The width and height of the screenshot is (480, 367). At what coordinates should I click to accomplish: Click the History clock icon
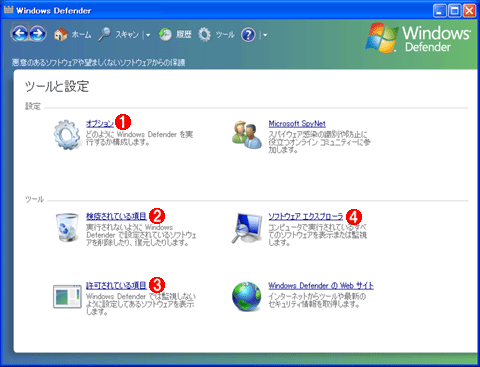(165, 34)
